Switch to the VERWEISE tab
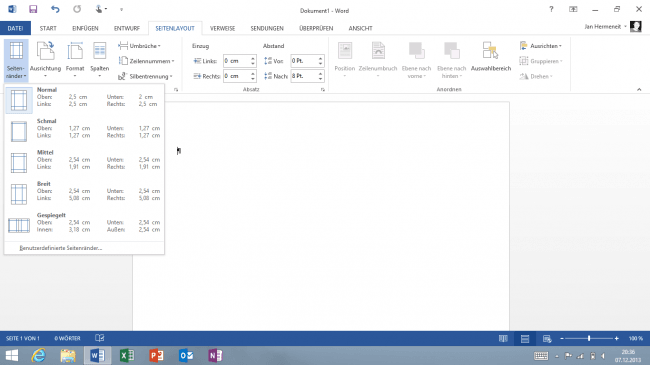 223,28
